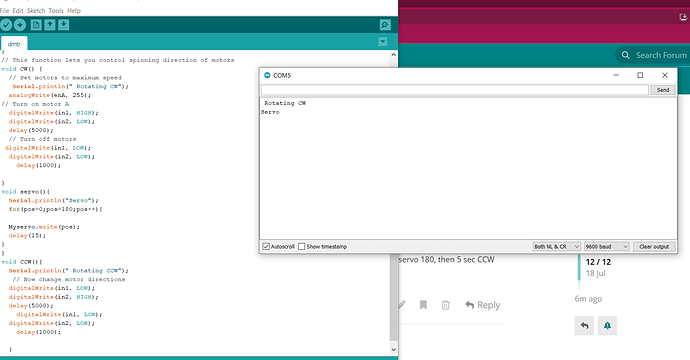Open the Tools menu
Image resolution: width=690 pixels, height=360 pixels.
56,11
